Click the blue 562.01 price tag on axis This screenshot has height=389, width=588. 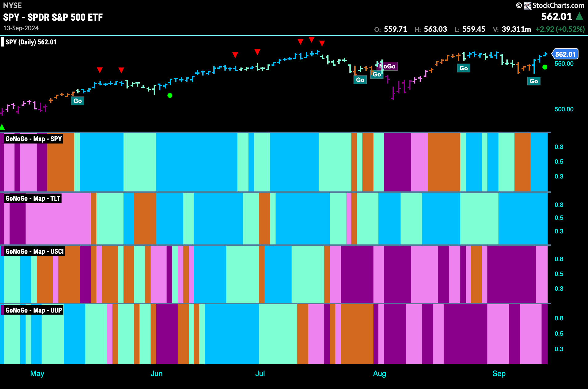[565, 55]
